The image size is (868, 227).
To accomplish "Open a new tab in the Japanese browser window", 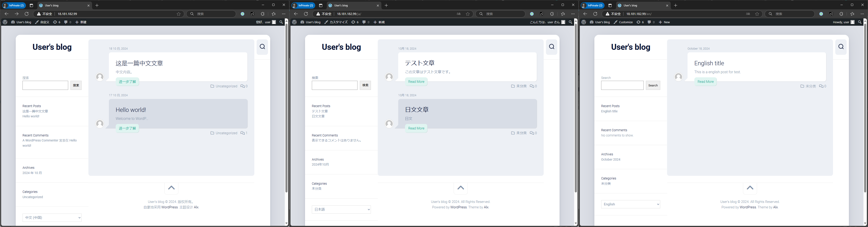I will coord(386,5).
